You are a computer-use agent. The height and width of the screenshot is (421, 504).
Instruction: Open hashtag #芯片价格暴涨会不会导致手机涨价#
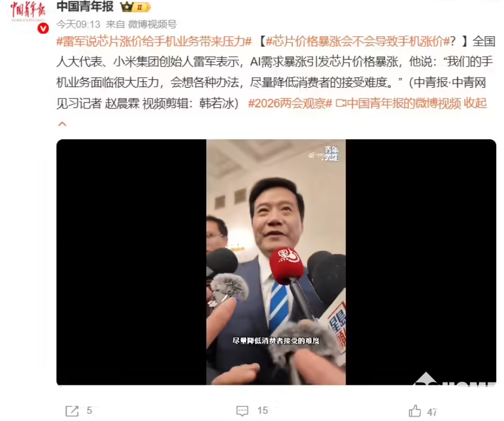click(x=358, y=42)
